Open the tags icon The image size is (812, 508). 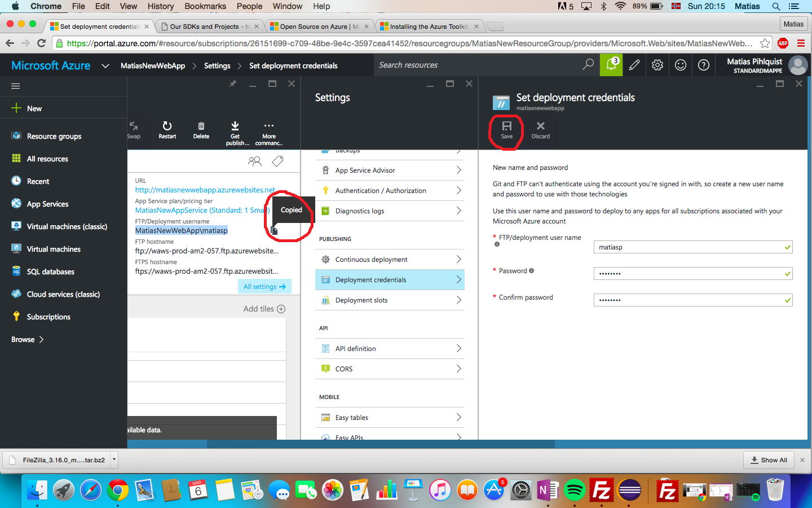[277, 161]
